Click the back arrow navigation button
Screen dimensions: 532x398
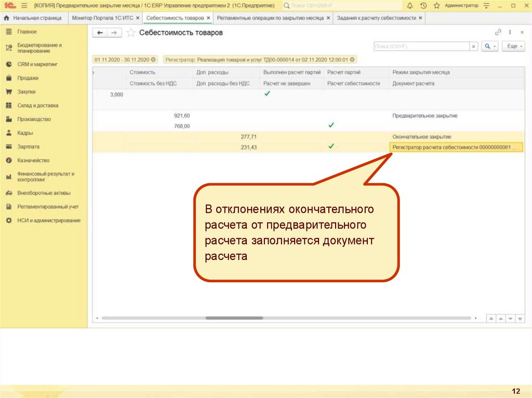[x=100, y=33]
